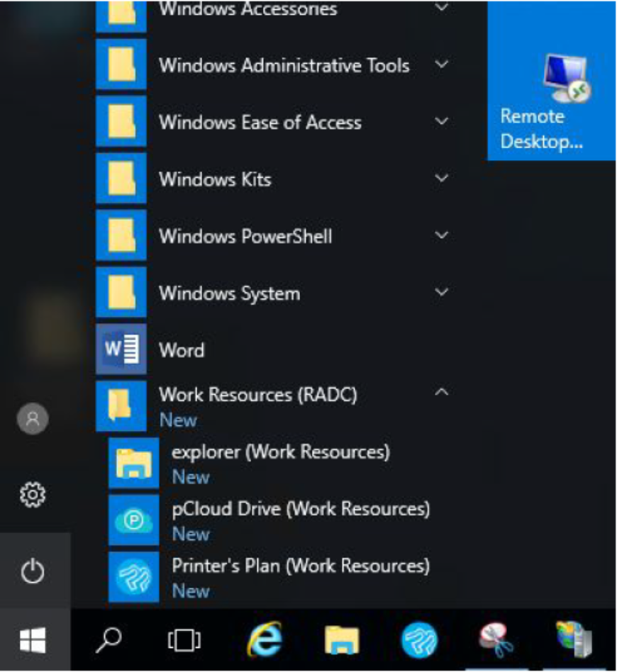The image size is (617, 672).
Task: Open the user account icon
Action: coord(33,419)
